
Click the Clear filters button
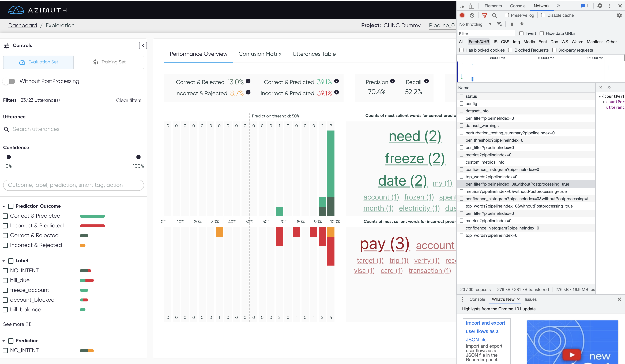click(129, 100)
